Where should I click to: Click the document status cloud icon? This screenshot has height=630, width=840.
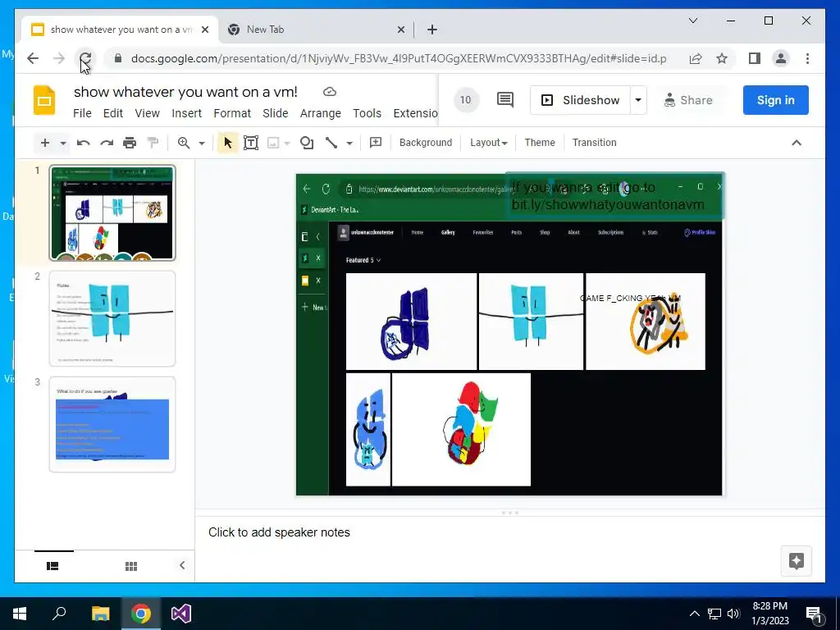330,92
